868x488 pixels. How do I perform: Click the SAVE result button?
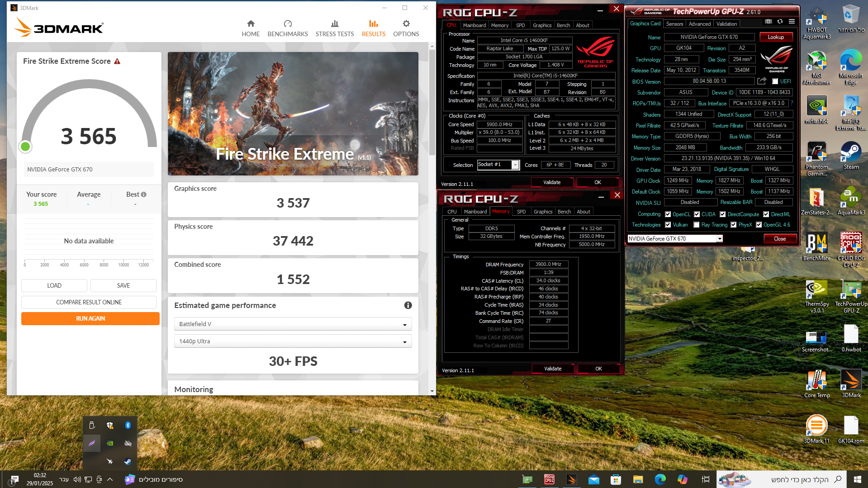[123, 286]
